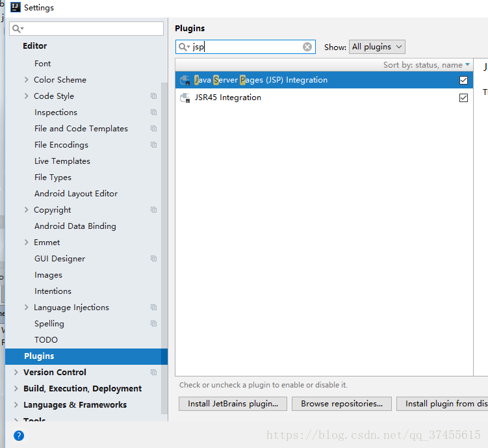Viewport: 488px width, 448px height.
Task: Click the project-level icon beside Inspections
Action: [x=153, y=112]
